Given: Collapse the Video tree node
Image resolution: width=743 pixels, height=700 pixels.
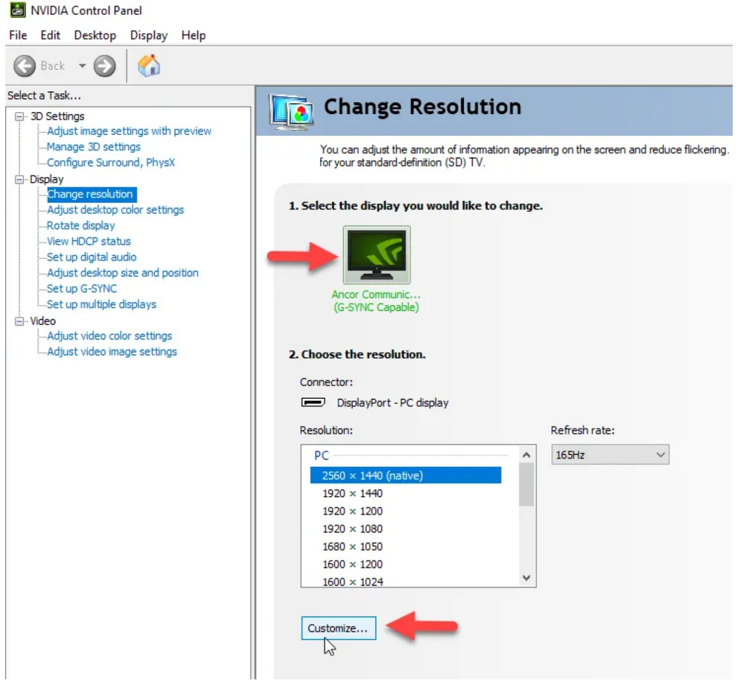Looking at the screenshot, I should click(20, 321).
